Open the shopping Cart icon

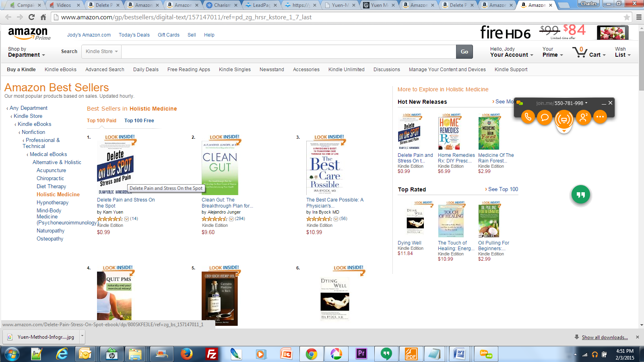click(x=580, y=52)
